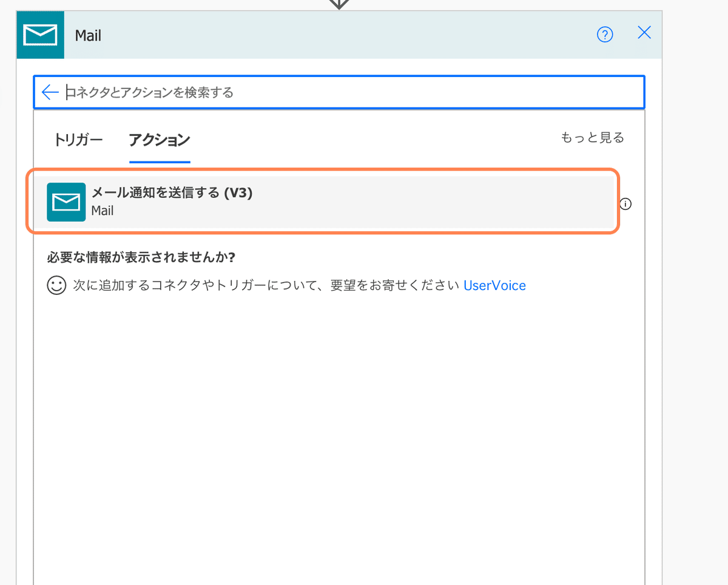Click the Mail subtitle under the action name
The height and width of the screenshot is (585, 728).
click(103, 211)
